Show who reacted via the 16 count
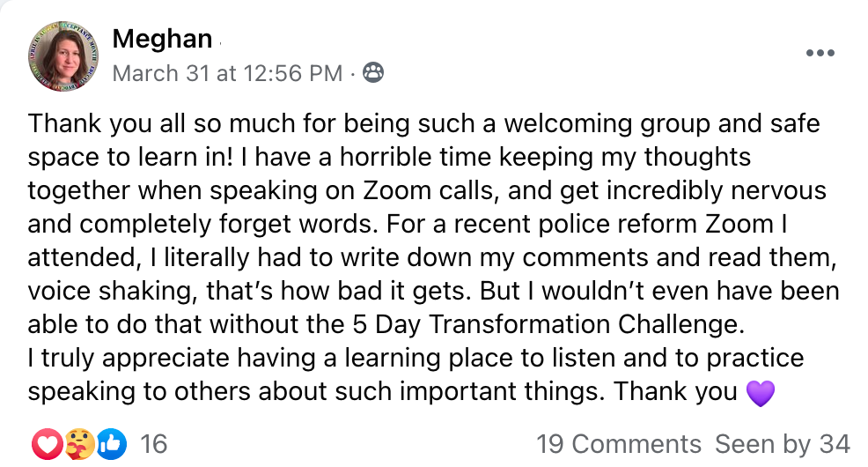The image size is (868, 467). point(154,443)
